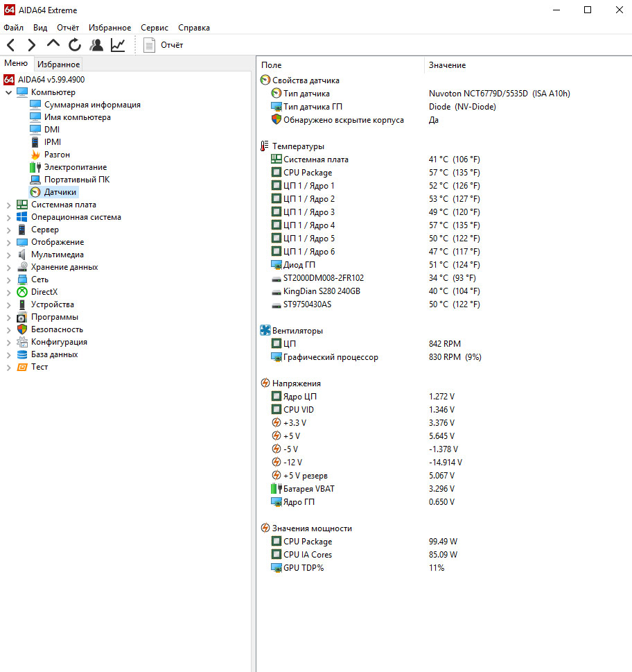The width and height of the screenshot is (632, 672).
Task: Click the Разгон flame icon
Action: pyautogui.click(x=35, y=154)
